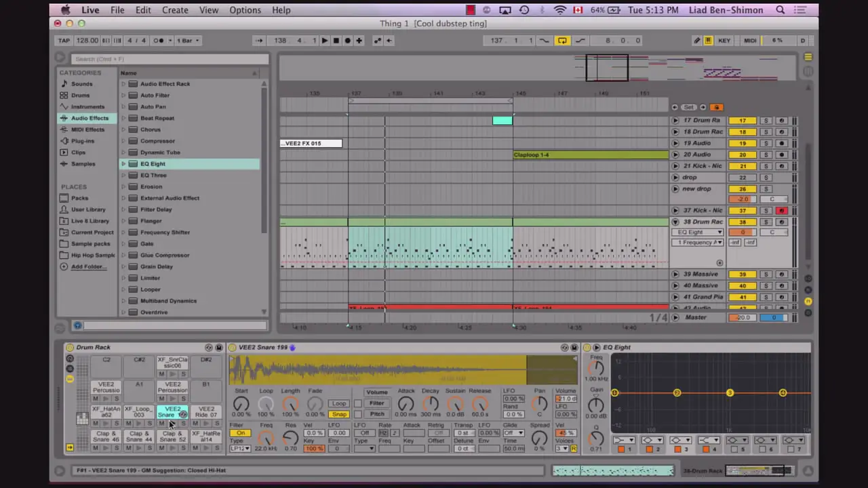Image resolution: width=868 pixels, height=488 pixels.
Task: Open User Library place
Action: [x=88, y=209]
